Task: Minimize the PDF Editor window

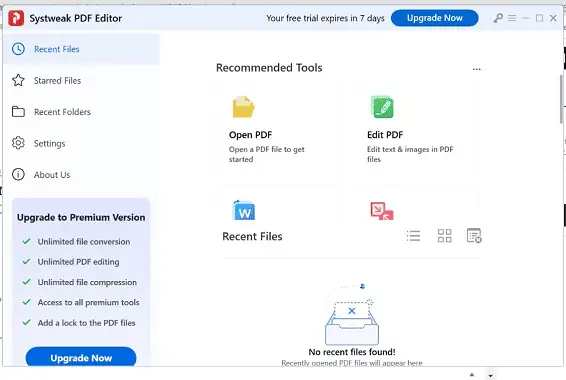Action: tap(526, 18)
